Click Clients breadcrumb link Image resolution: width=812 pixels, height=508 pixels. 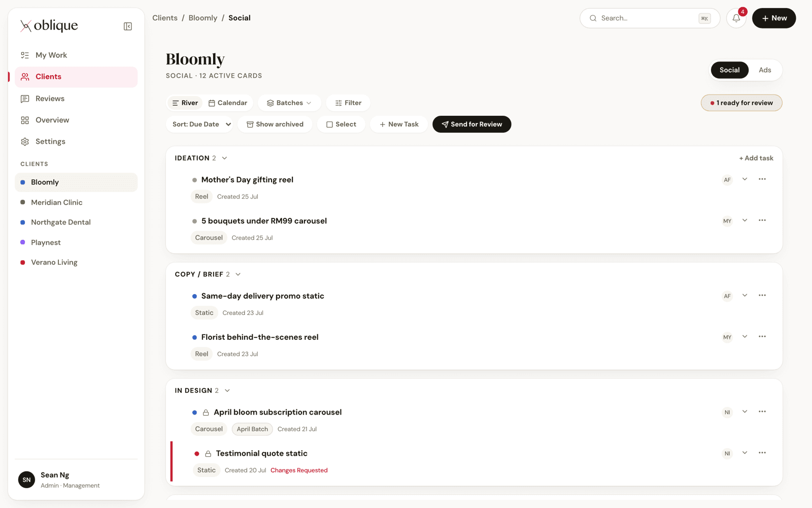click(165, 18)
